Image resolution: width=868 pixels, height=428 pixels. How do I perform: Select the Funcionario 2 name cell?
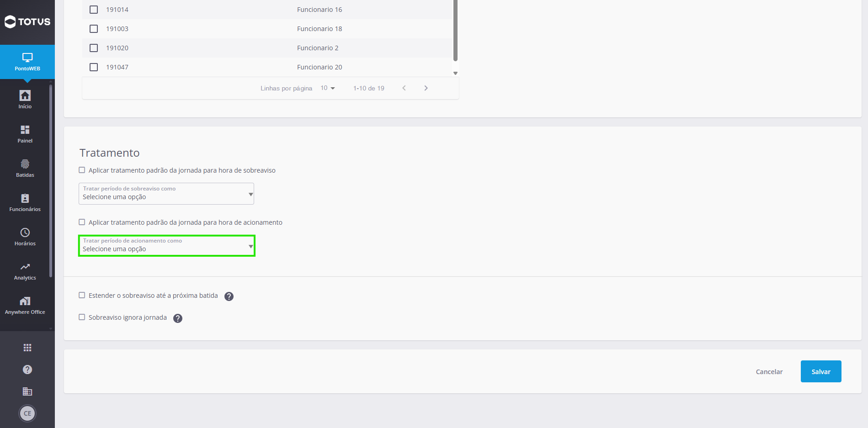pyautogui.click(x=318, y=48)
